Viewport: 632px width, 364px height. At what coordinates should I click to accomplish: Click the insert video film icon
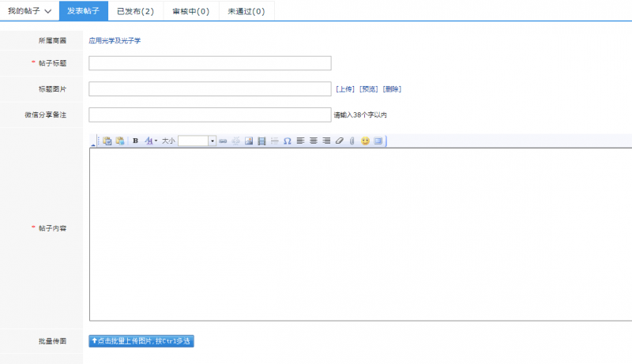pyautogui.click(x=261, y=141)
